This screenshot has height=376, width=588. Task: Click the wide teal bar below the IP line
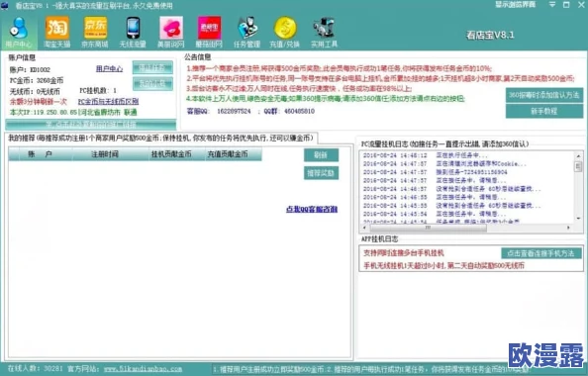tap(91, 125)
